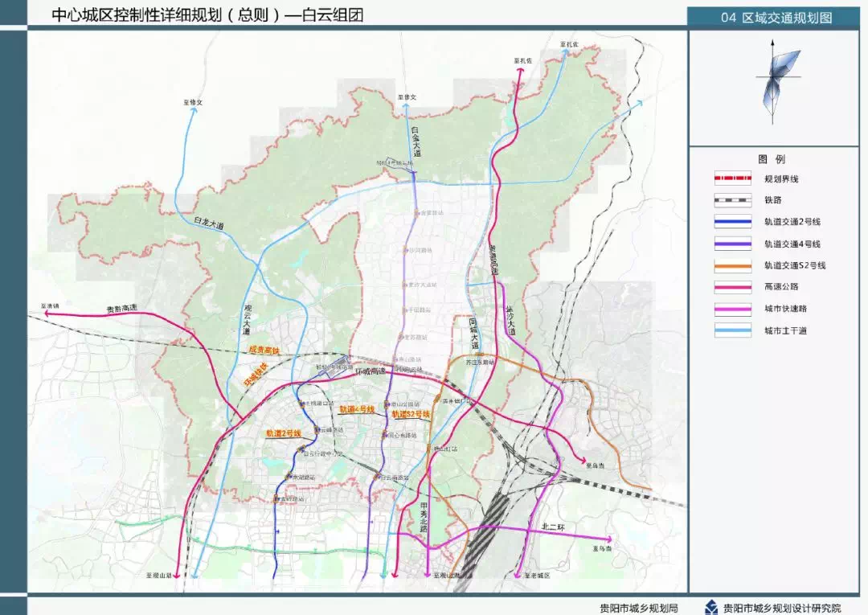The image size is (868, 615).
Task: Click the 铁路 legend swatch
Action: point(732,200)
